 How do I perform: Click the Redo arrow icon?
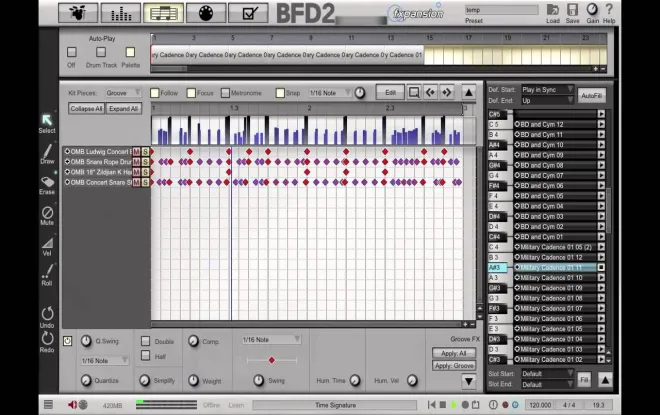pos(47,338)
